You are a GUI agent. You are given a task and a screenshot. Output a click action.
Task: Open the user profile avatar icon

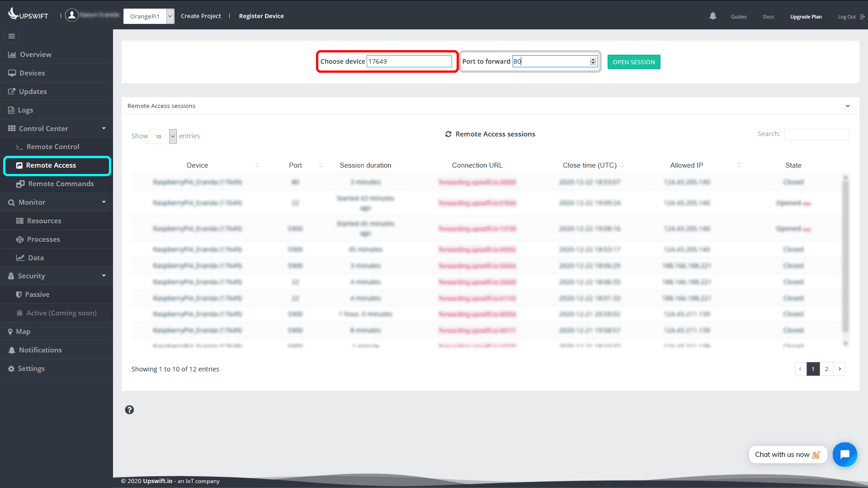[71, 15]
